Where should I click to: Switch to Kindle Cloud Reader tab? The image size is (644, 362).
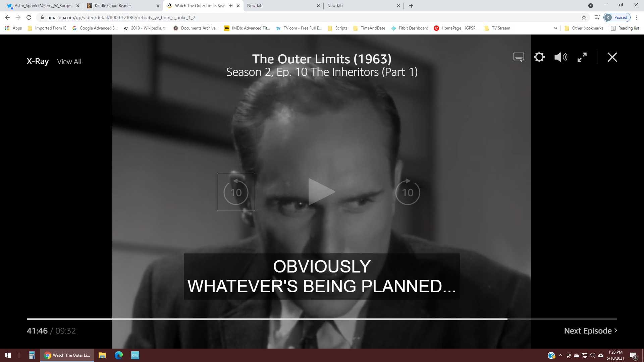(x=122, y=6)
